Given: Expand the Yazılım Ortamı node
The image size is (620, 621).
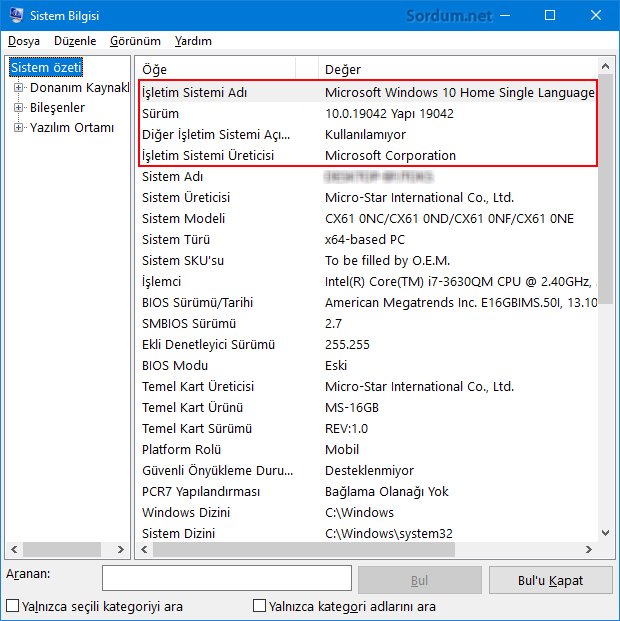Looking at the screenshot, I should point(18,128).
